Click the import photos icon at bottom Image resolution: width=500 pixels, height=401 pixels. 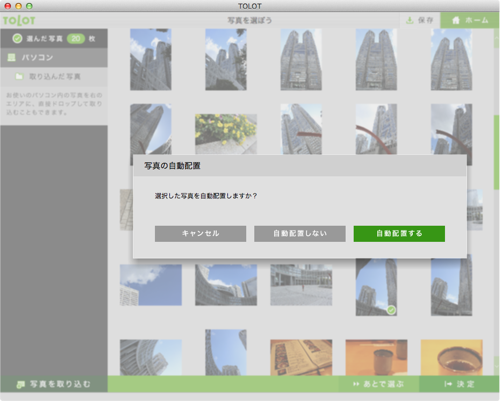[21, 385]
